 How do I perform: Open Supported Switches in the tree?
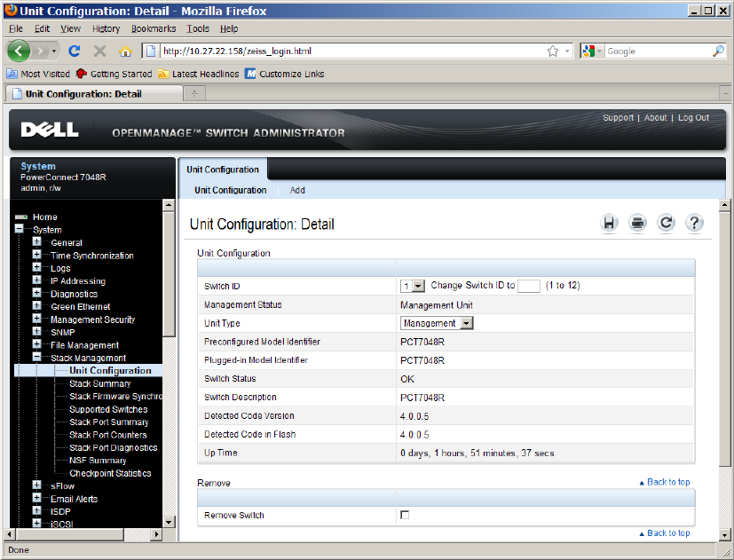pos(108,409)
